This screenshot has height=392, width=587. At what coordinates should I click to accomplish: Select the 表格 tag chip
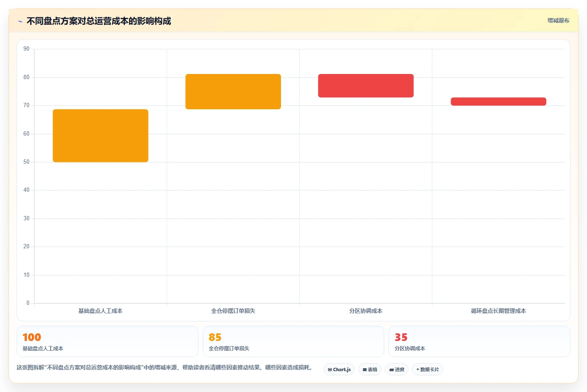(370, 369)
